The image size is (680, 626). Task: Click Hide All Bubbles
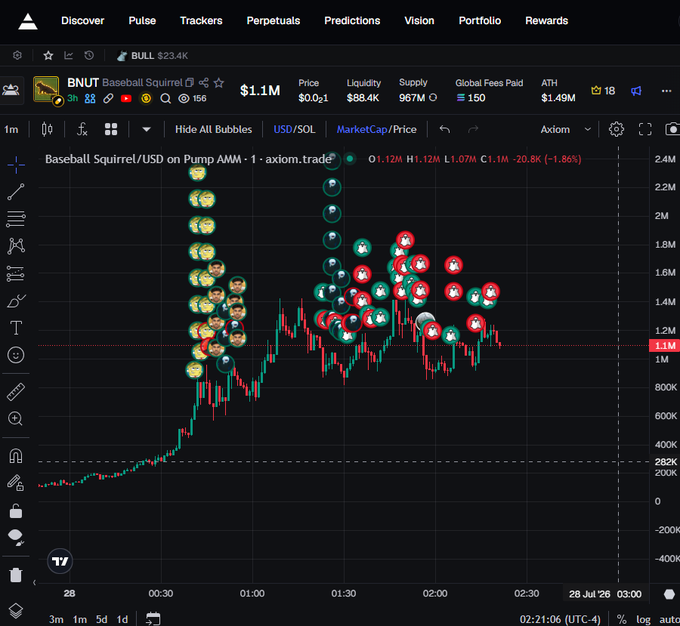213,129
